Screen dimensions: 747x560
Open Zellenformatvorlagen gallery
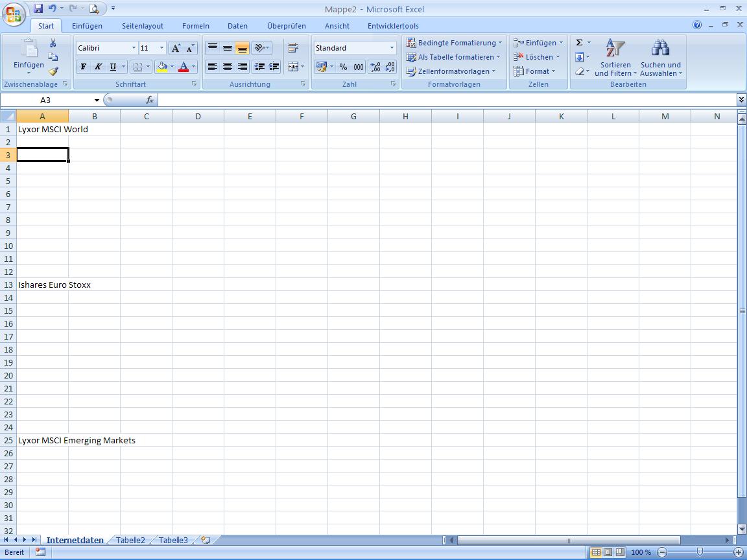tap(451, 71)
